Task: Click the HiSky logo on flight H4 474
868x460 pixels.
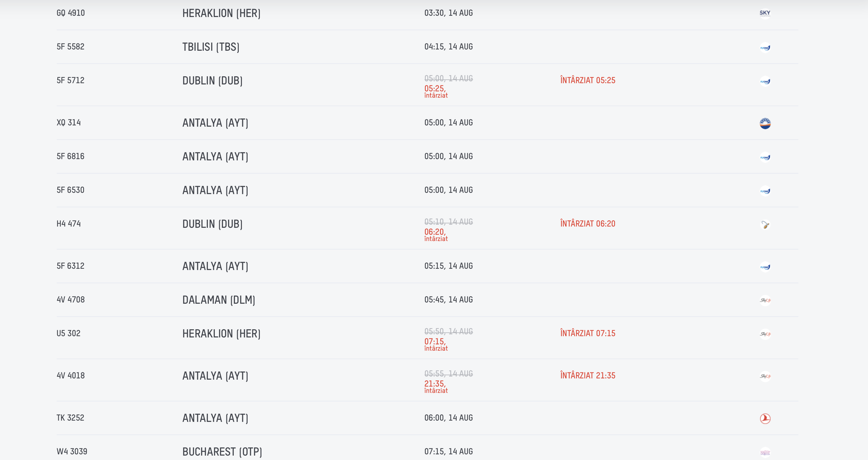Action: pos(765,224)
